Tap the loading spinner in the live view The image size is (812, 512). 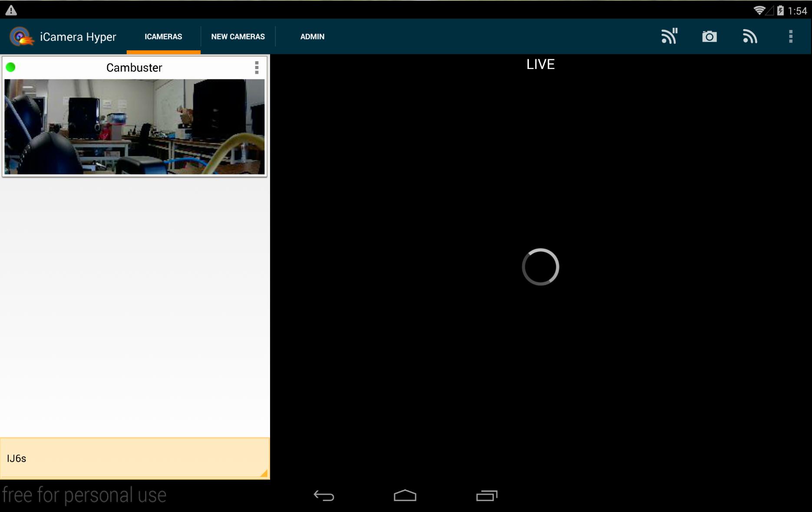coord(540,267)
